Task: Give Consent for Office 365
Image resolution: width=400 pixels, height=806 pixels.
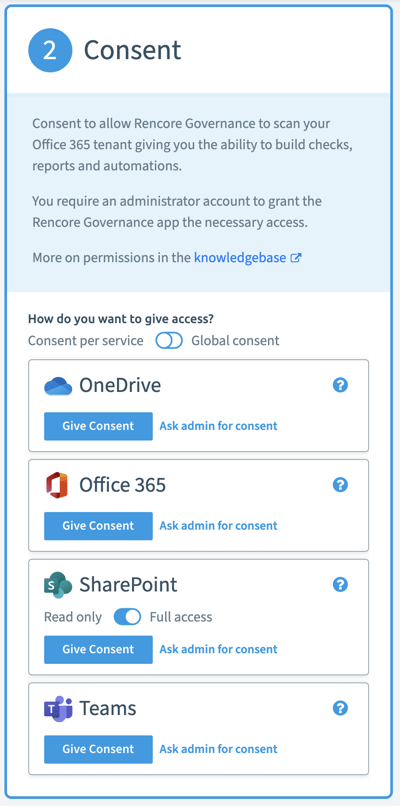Action: 98,526
